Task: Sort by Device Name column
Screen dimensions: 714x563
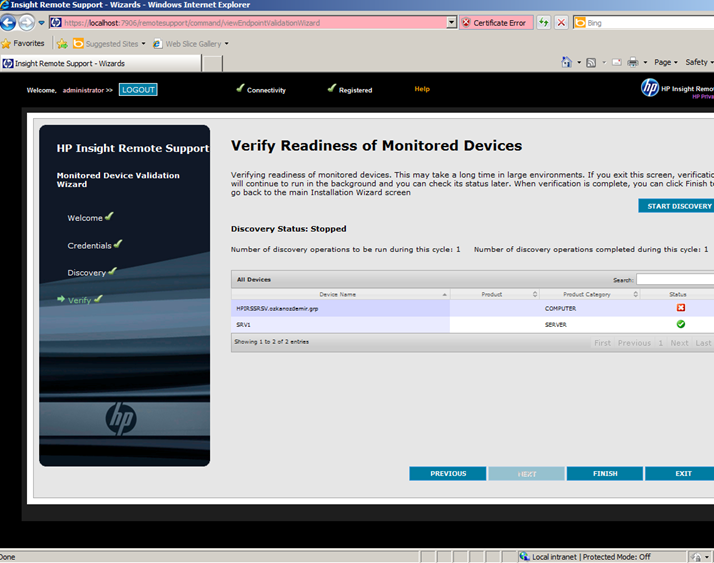Action: click(340, 294)
